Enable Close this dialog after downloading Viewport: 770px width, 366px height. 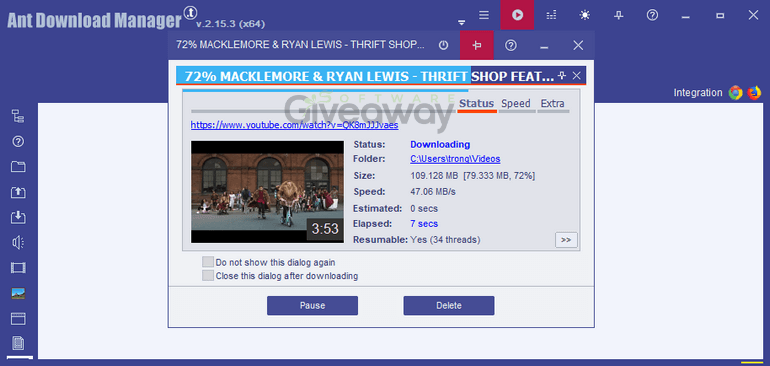(x=208, y=276)
